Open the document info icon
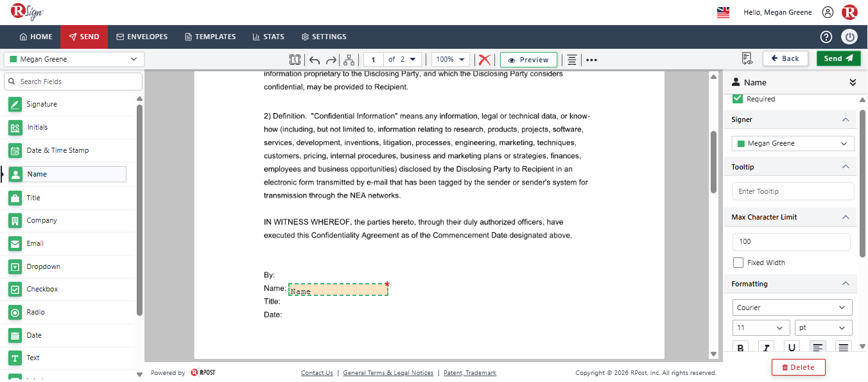 (295, 60)
